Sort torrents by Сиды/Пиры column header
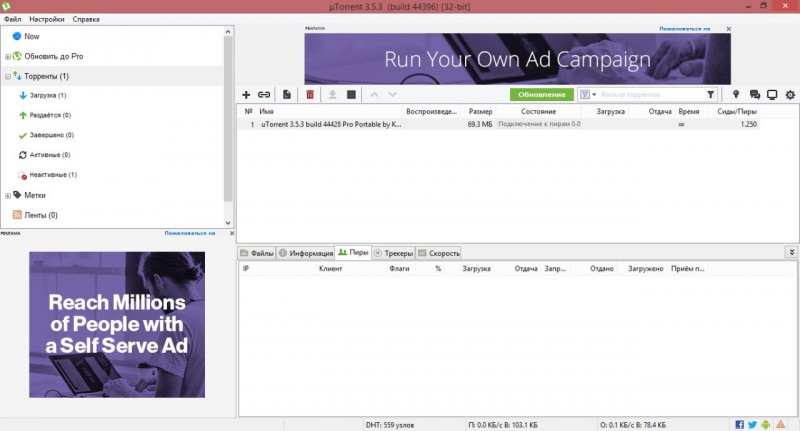The width and height of the screenshot is (800, 431). (x=736, y=111)
